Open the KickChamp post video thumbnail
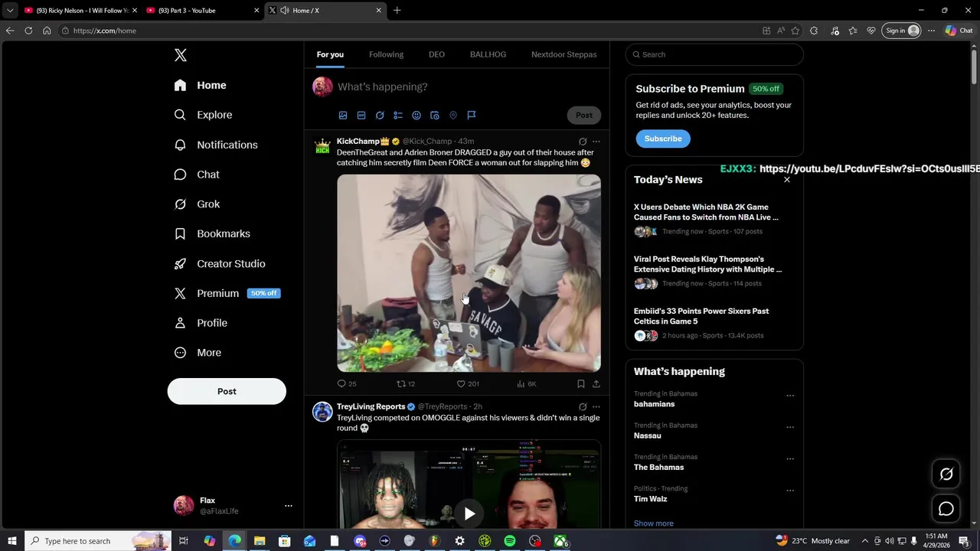Viewport: 980px width, 551px height. [469, 273]
